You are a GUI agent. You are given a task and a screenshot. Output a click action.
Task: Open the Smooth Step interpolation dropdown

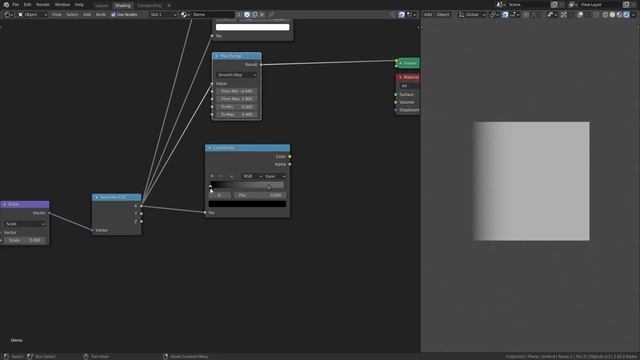pos(237,75)
